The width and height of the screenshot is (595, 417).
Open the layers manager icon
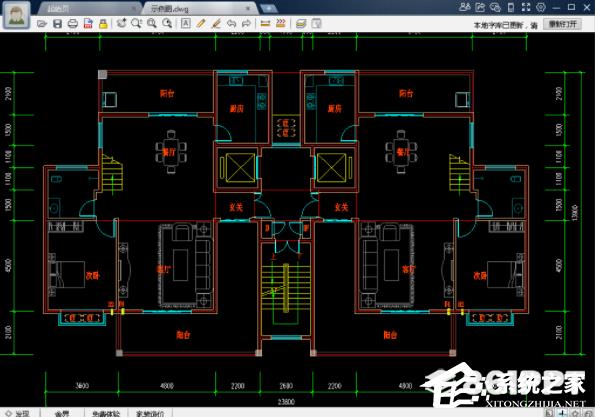pos(301,24)
